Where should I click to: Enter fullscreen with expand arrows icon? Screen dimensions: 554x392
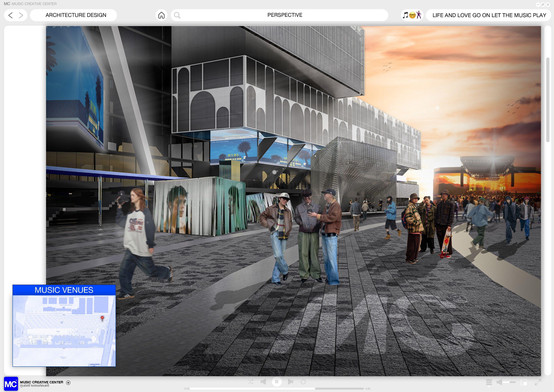(x=538, y=382)
